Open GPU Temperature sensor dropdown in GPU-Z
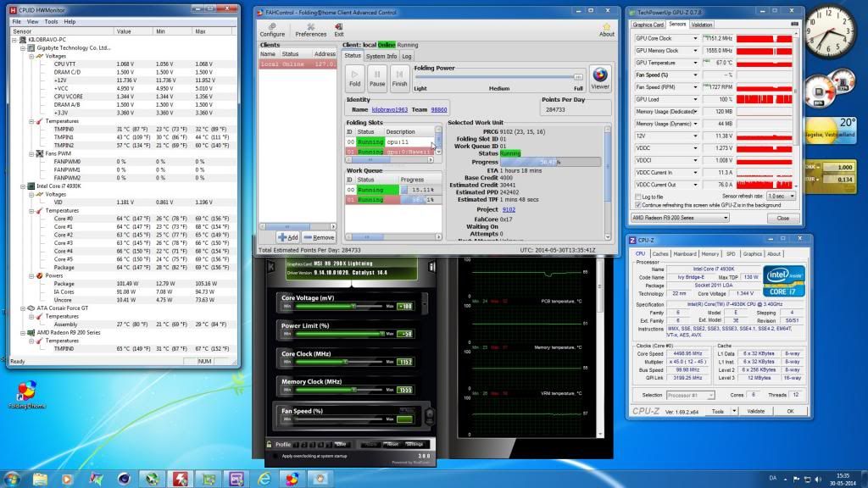 [x=695, y=63]
